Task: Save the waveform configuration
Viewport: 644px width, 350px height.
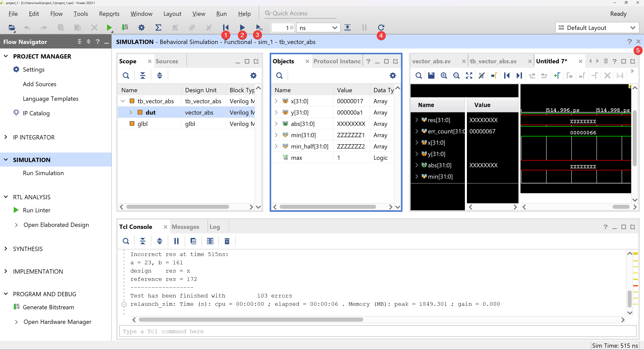Action: click(x=431, y=75)
